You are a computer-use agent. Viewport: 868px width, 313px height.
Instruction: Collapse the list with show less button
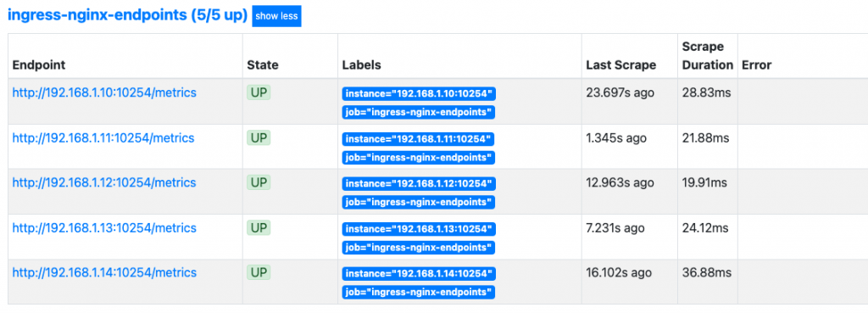(x=277, y=16)
